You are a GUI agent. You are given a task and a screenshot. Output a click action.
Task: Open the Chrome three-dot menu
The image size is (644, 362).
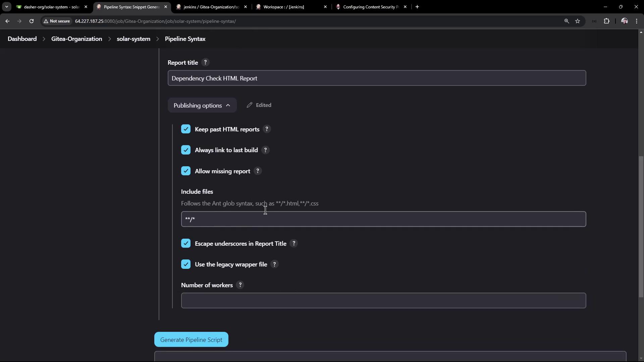[637, 21]
